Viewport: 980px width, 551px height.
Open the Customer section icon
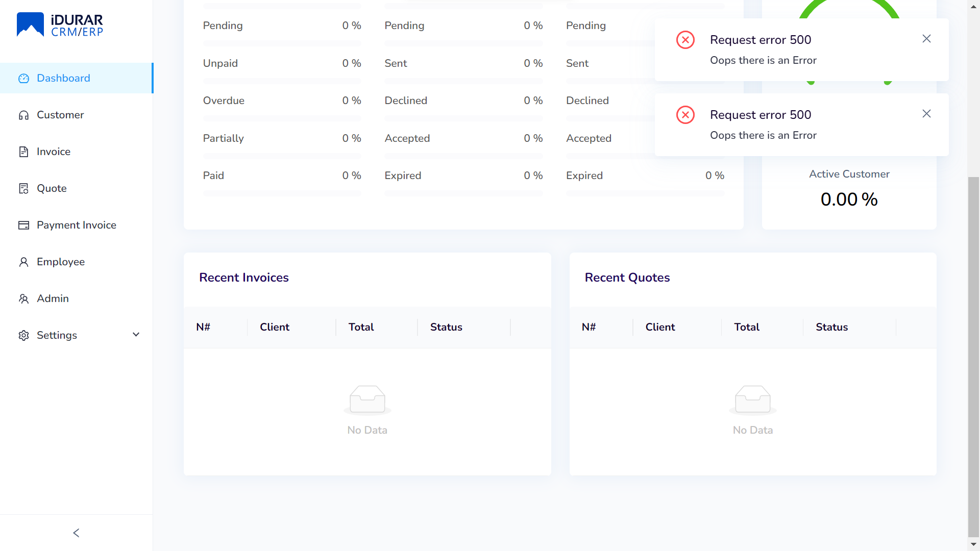pyautogui.click(x=24, y=115)
